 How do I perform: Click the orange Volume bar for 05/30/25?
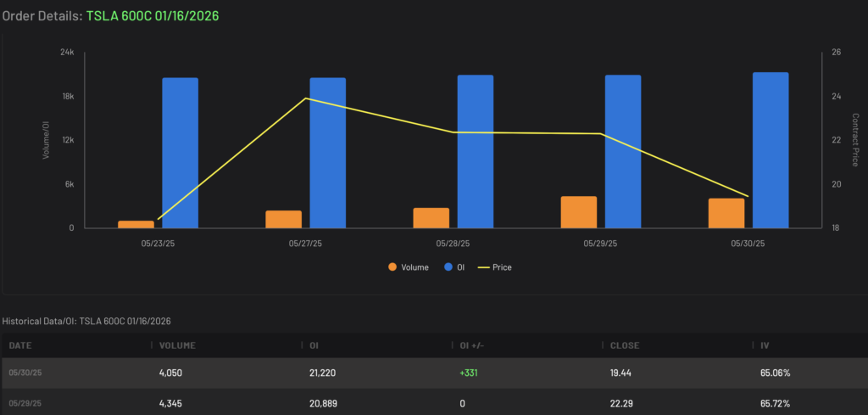tap(726, 213)
